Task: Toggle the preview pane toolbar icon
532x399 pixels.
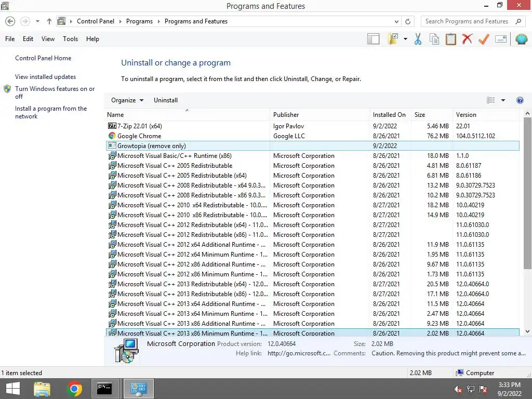Action: [x=373, y=39]
